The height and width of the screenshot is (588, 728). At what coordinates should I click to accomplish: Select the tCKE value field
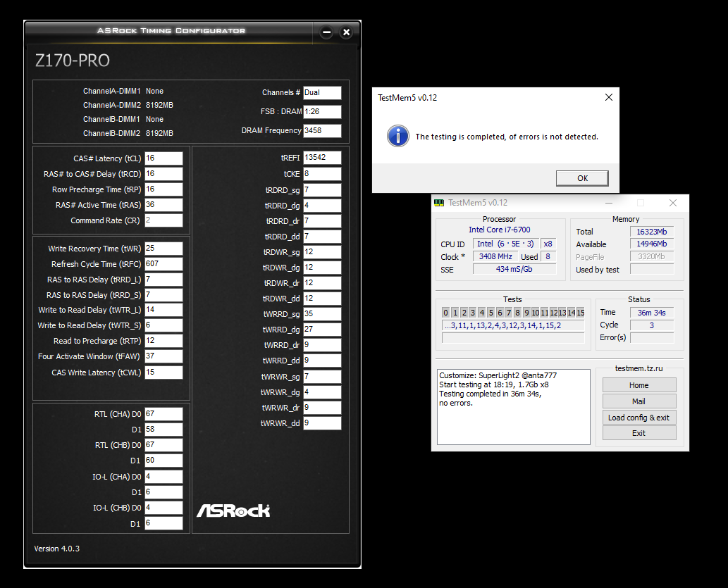point(322,173)
